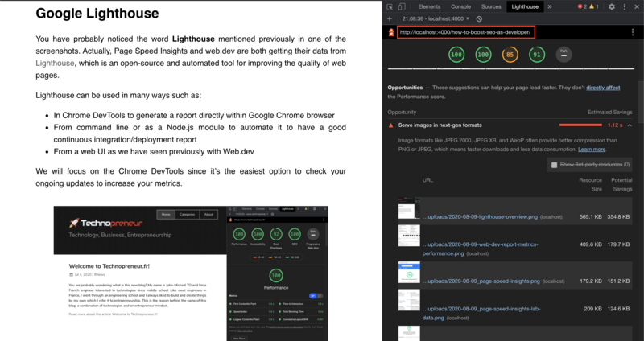Open page-speed-insights-lab-data.png URL
Screen dimensions: 644x341
coord(481,313)
